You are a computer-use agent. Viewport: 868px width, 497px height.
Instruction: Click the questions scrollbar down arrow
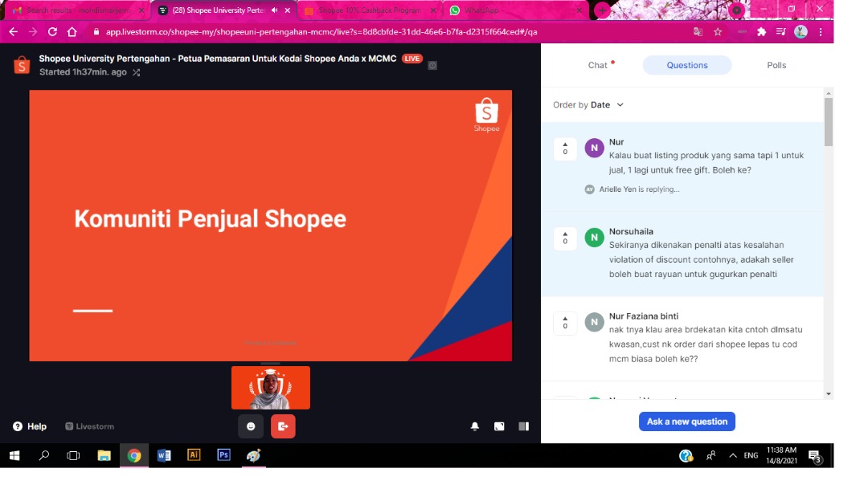coord(828,393)
